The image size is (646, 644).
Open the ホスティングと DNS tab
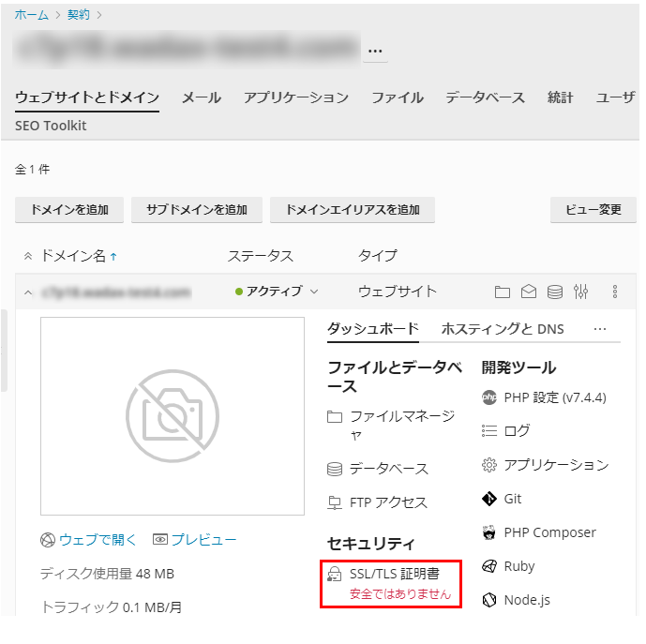[x=503, y=329]
